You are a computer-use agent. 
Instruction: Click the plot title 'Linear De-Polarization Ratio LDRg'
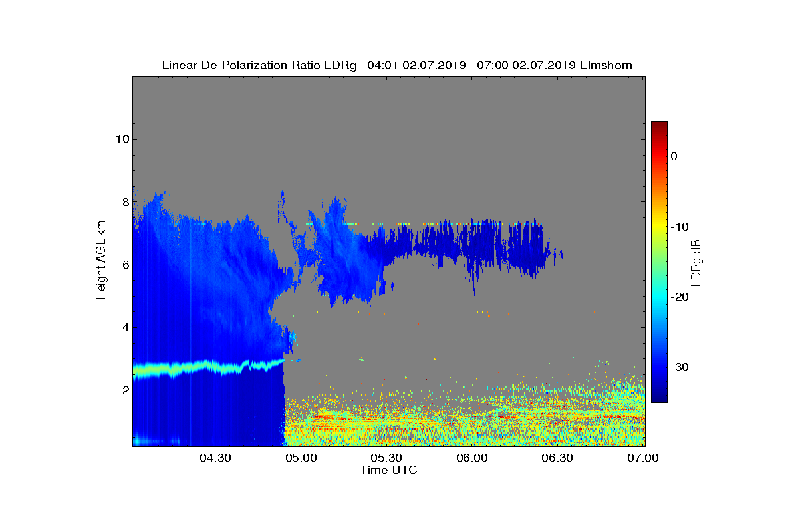coord(259,65)
